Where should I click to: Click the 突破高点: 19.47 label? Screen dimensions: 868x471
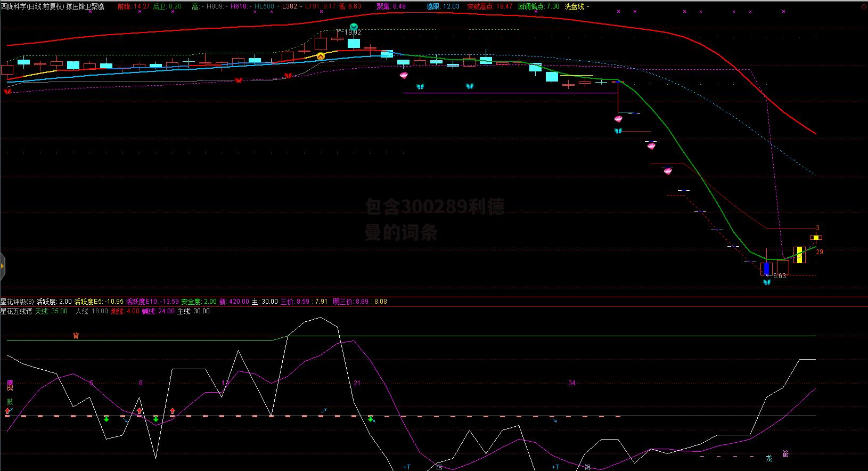click(489, 6)
